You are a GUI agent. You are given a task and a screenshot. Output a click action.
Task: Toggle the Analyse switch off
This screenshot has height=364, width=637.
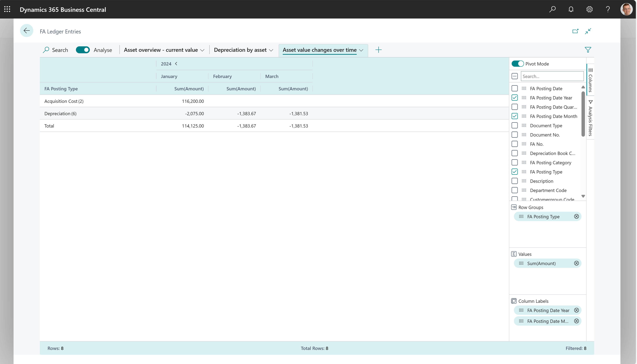coord(83,50)
